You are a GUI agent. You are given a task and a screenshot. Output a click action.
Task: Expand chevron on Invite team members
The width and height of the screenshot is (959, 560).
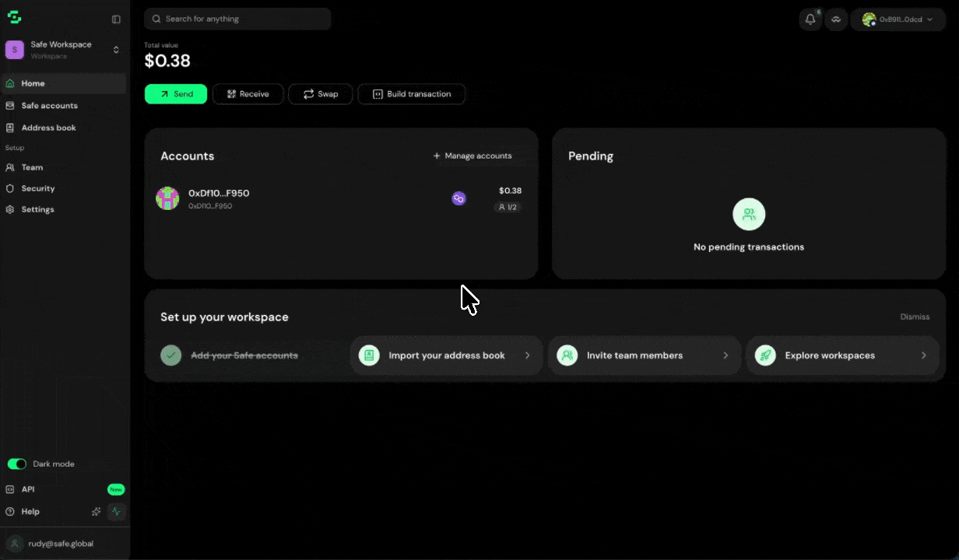(725, 355)
